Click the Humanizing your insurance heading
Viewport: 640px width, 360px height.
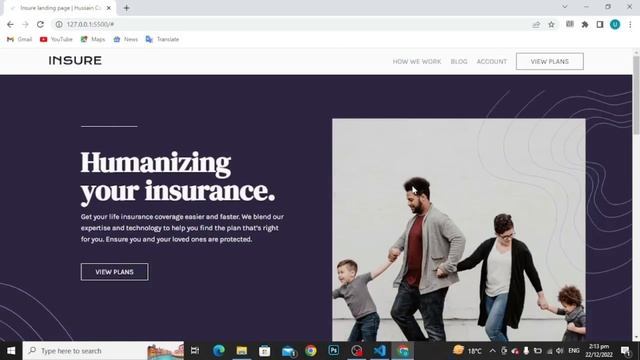(x=178, y=177)
